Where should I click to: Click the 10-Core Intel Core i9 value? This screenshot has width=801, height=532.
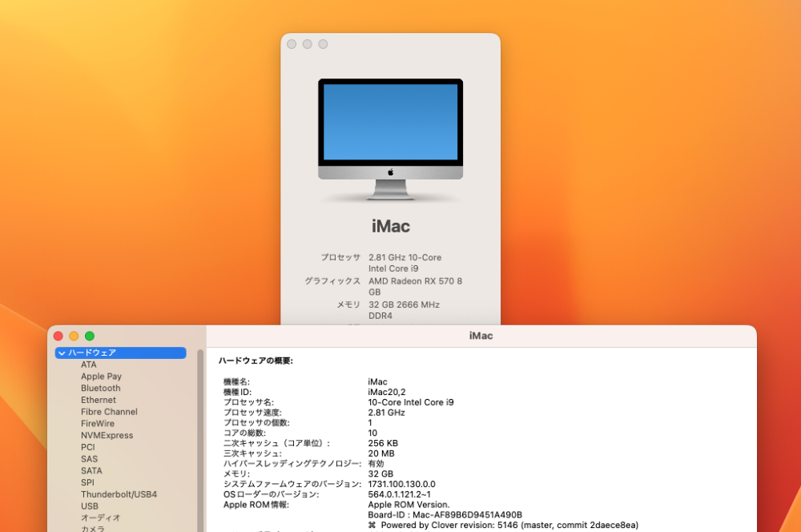pyautogui.click(x=411, y=402)
